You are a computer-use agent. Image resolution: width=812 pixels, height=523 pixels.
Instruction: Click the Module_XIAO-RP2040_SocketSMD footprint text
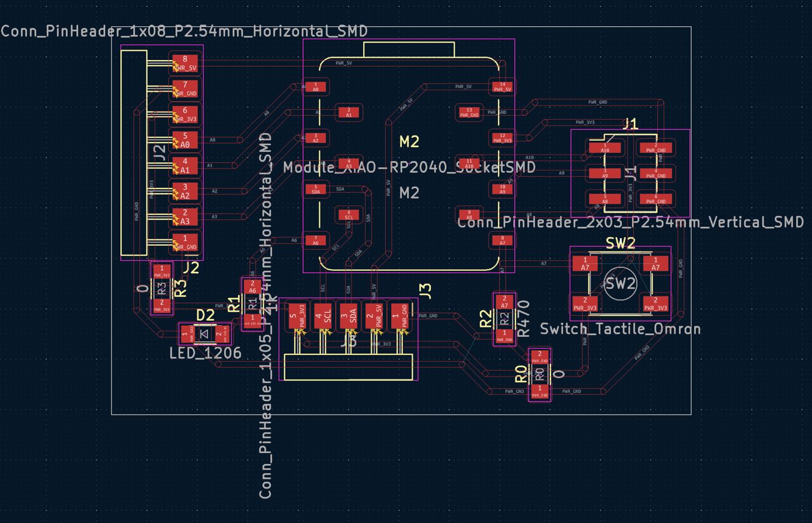point(409,167)
